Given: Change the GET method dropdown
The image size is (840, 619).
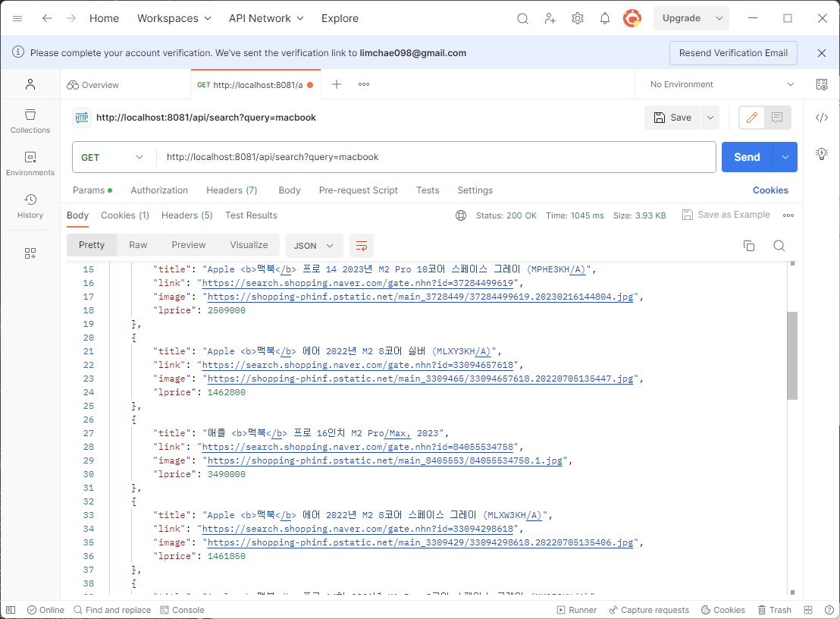Looking at the screenshot, I should pyautogui.click(x=113, y=158).
